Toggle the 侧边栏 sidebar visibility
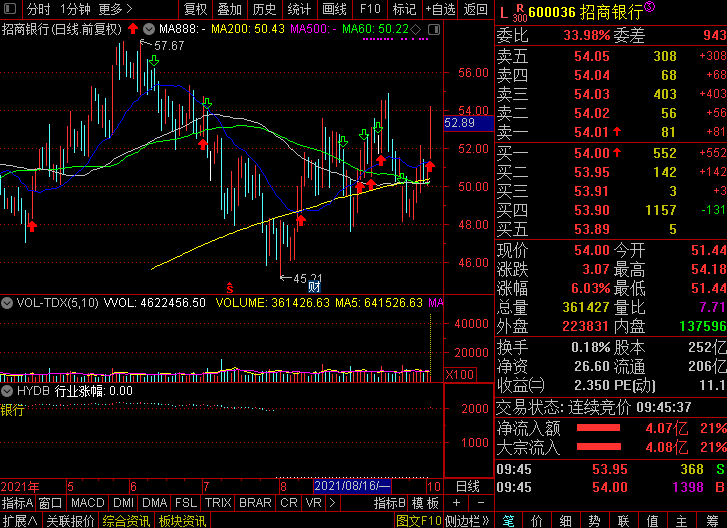The height and width of the screenshot is (528, 727). (469, 520)
